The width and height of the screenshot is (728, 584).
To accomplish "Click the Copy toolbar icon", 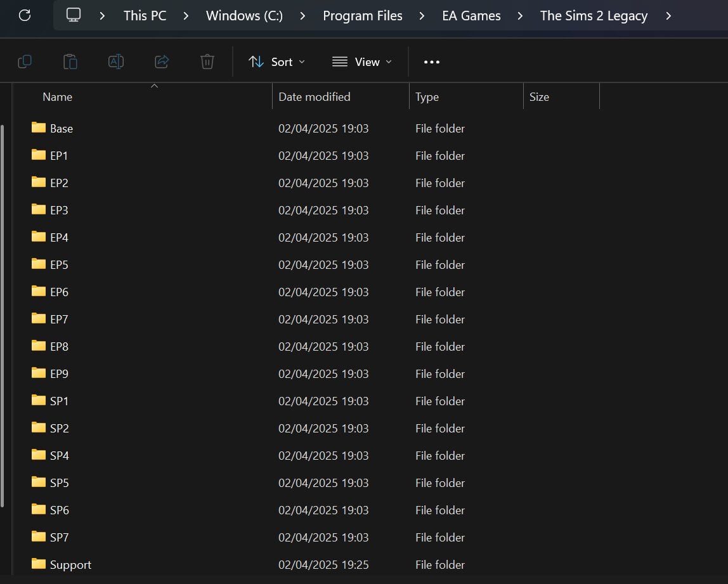I will tap(25, 62).
